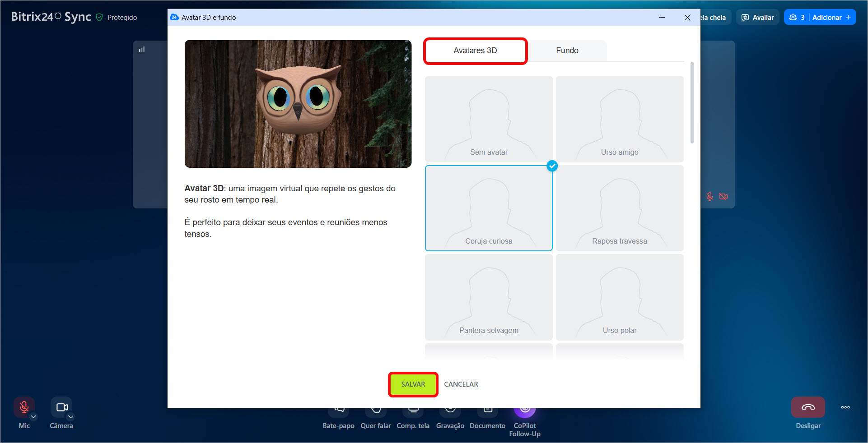Unmute the microphone icon
The image size is (868, 443).
[x=24, y=407]
